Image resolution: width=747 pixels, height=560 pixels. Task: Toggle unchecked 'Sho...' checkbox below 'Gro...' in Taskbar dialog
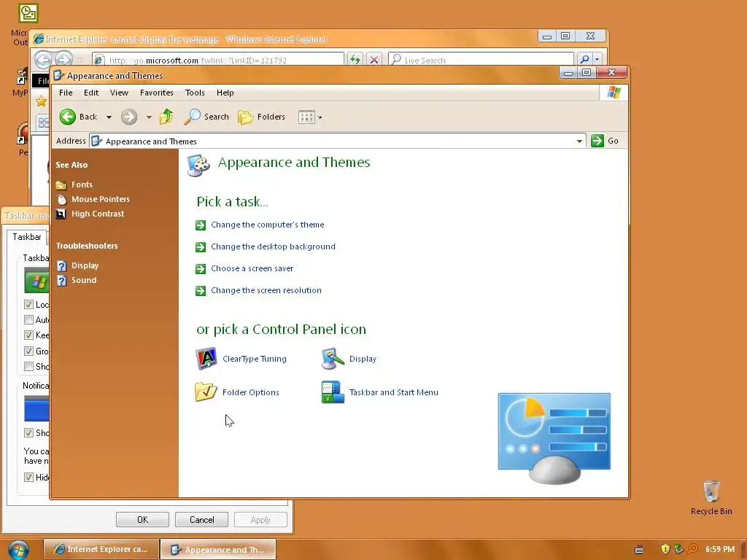[28, 367]
